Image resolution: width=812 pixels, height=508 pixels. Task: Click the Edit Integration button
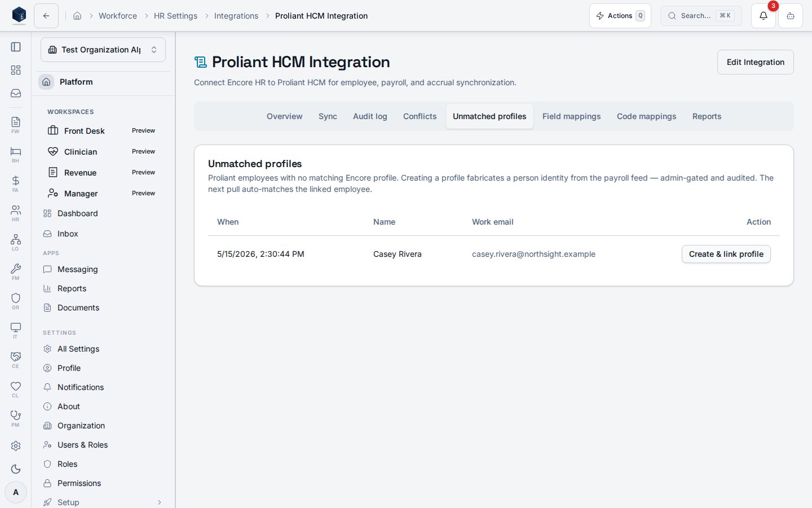tap(756, 62)
